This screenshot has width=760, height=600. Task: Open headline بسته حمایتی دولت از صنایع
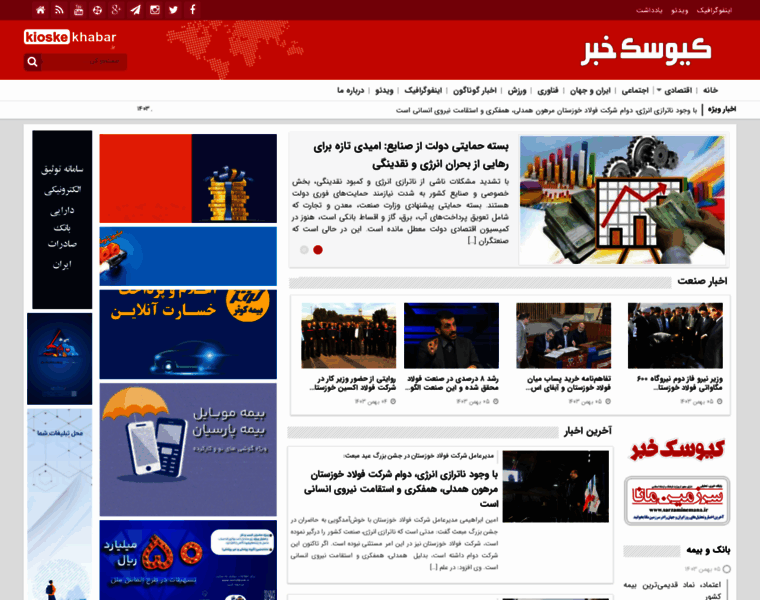[411, 155]
